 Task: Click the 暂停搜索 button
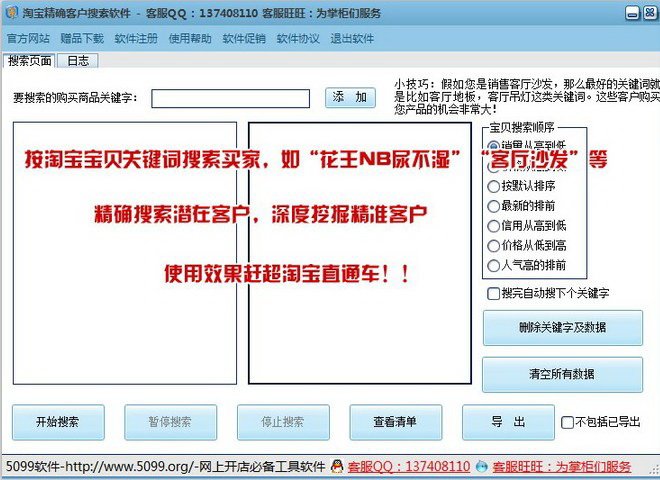tap(170, 422)
